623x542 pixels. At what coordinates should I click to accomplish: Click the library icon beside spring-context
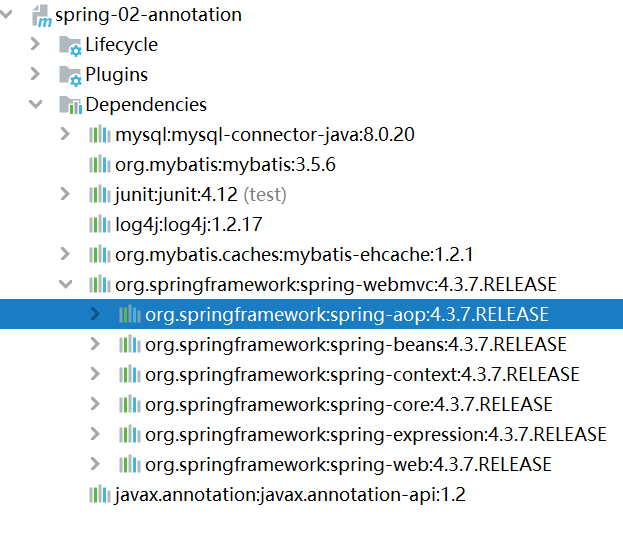(x=130, y=374)
